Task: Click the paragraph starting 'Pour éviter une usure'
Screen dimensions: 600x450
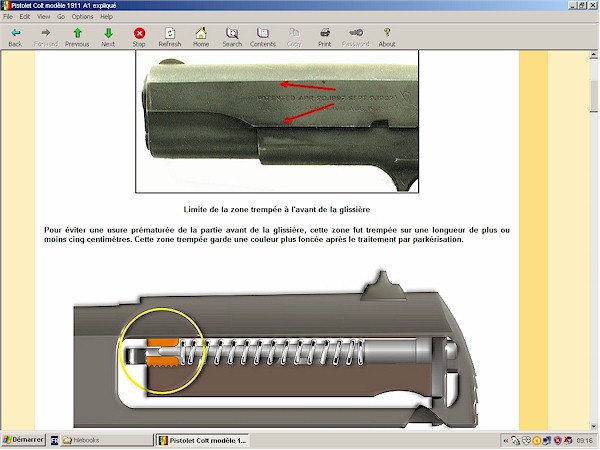Action: [277, 235]
